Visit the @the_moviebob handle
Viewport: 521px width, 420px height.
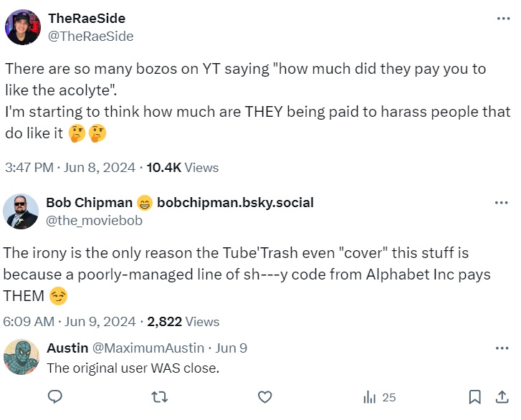[94, 221]
